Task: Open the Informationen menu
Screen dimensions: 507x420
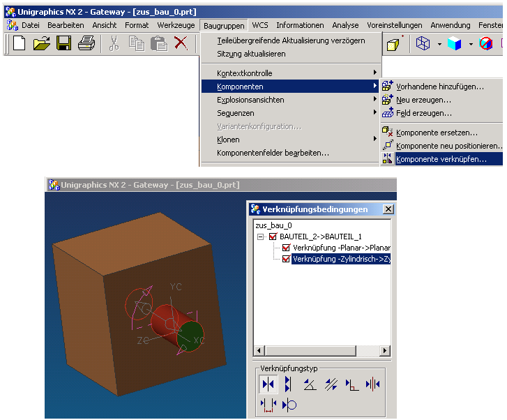Action: (300, 25)
